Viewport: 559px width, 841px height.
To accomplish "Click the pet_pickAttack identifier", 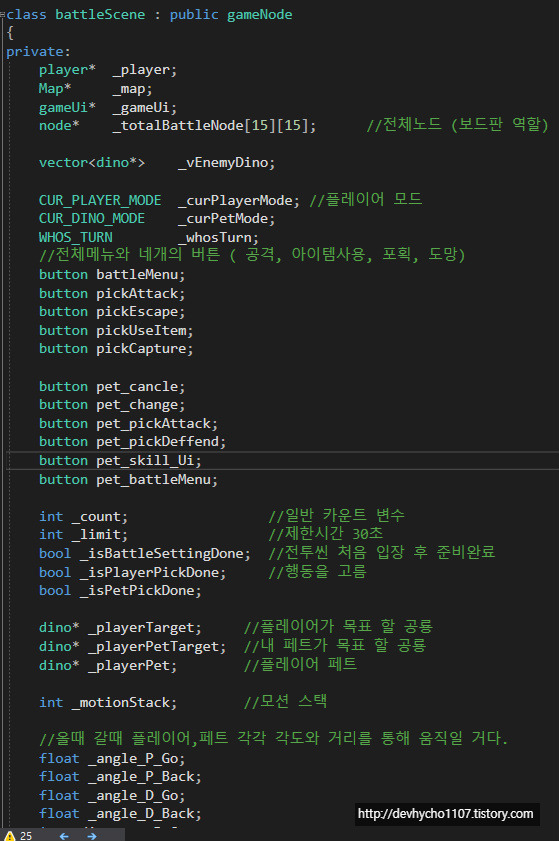I will (157, 424).
